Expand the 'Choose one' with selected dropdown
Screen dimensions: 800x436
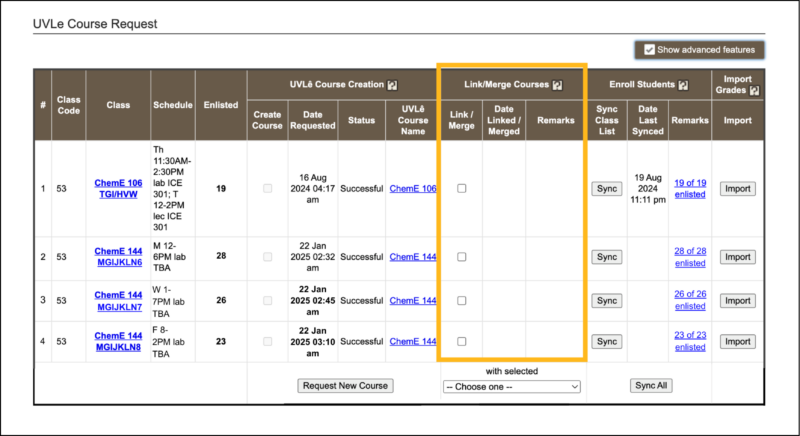[x=511, y=387]
